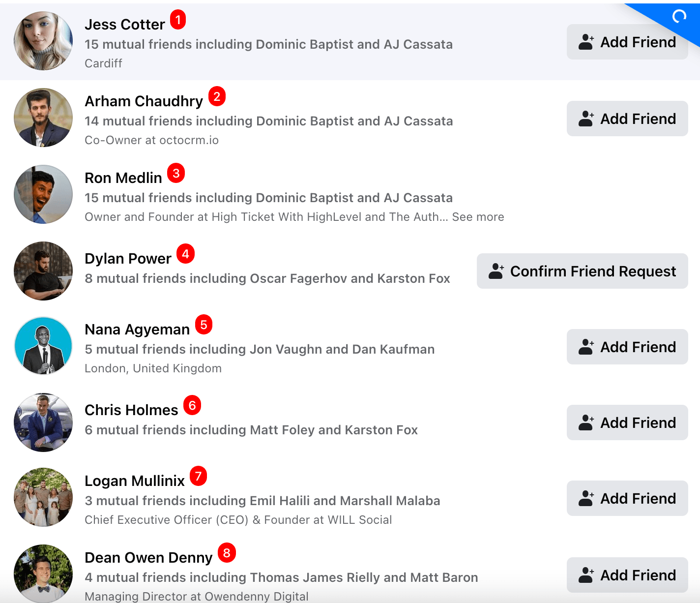
Task: Click the red badge numbered 1
Action: (x=178, y=20)
